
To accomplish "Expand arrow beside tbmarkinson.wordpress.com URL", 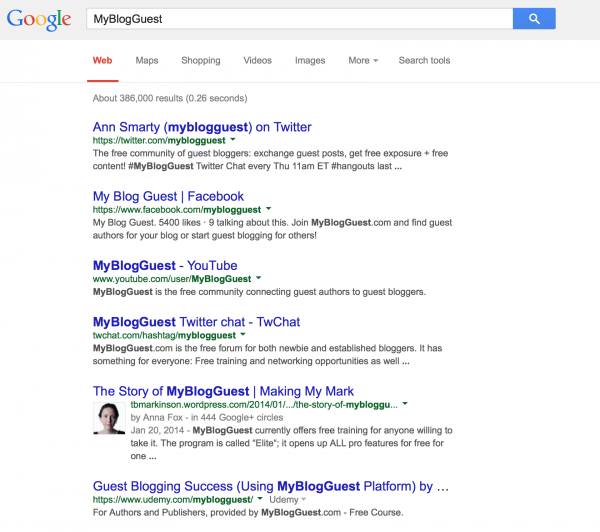I will 405,404.
